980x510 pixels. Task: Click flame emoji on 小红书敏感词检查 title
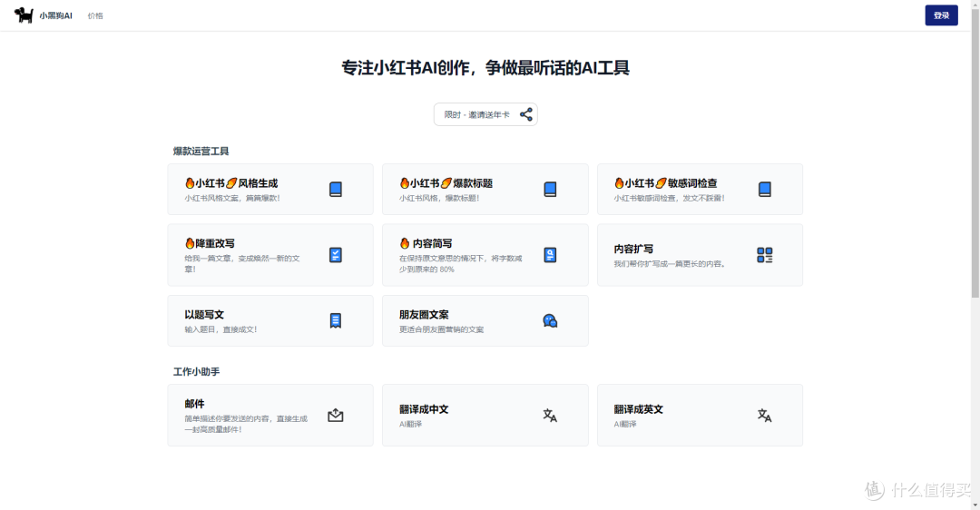[619, 183]
